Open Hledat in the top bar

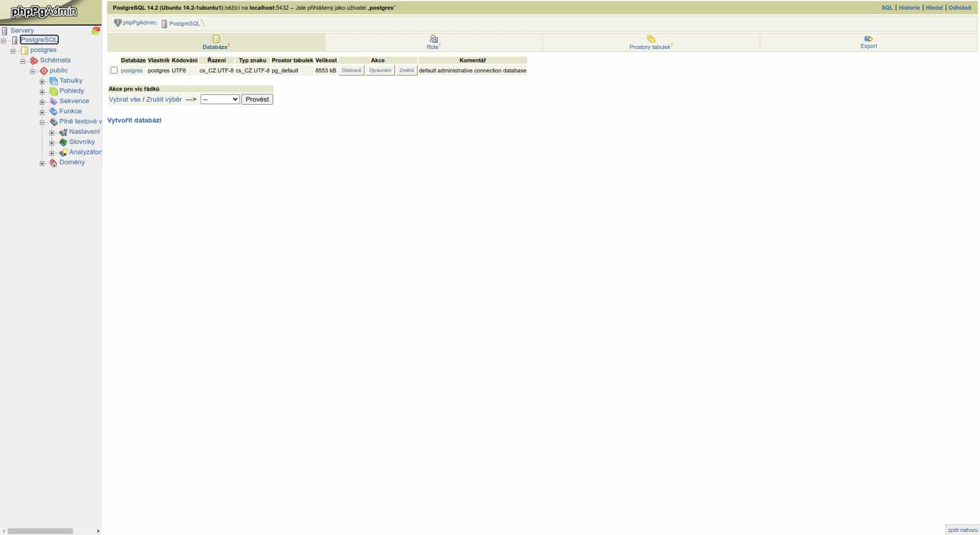[x=934, y=8]
